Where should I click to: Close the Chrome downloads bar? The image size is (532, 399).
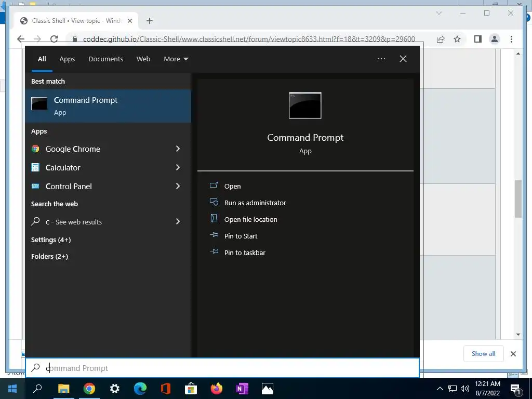(513, 354)
